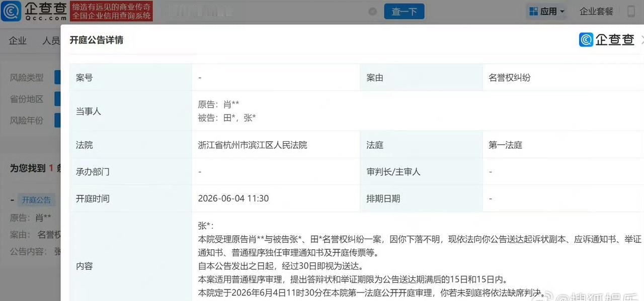Click the mobile phone icon at top right
Viewport: 644px width, 301px height.
click(631, 11)
